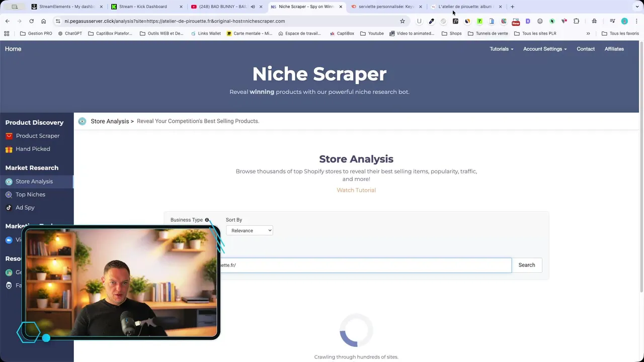644x362 pixels.
Task: Open the Links Wallet bookmark
Action: pos(206,34)
